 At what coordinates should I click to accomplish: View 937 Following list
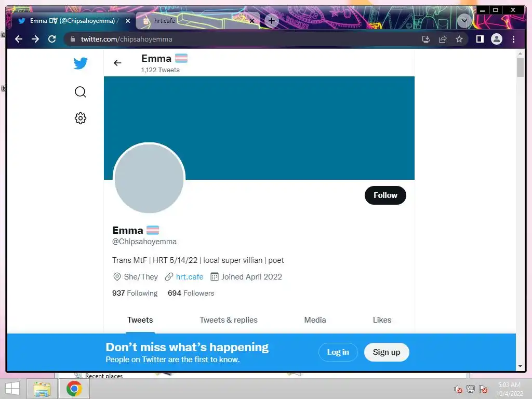tap(135, 293)
